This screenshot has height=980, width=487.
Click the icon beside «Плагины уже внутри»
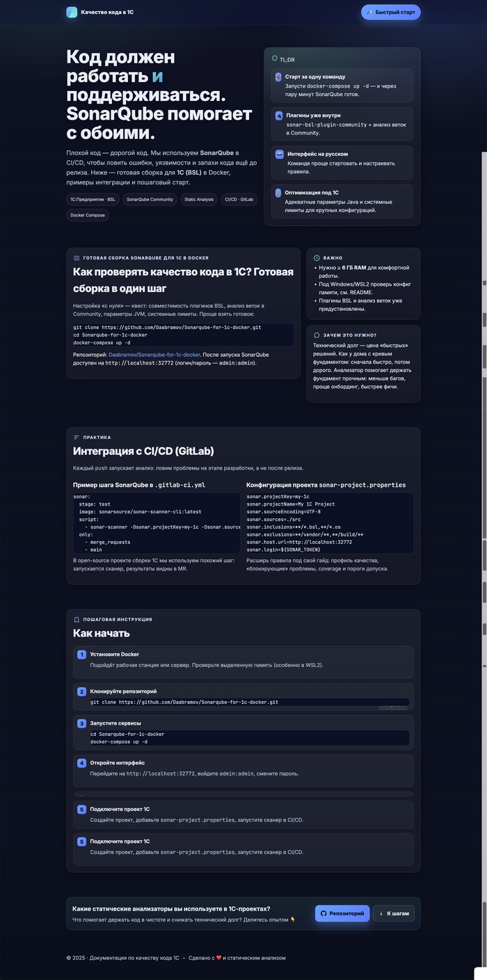278,115
